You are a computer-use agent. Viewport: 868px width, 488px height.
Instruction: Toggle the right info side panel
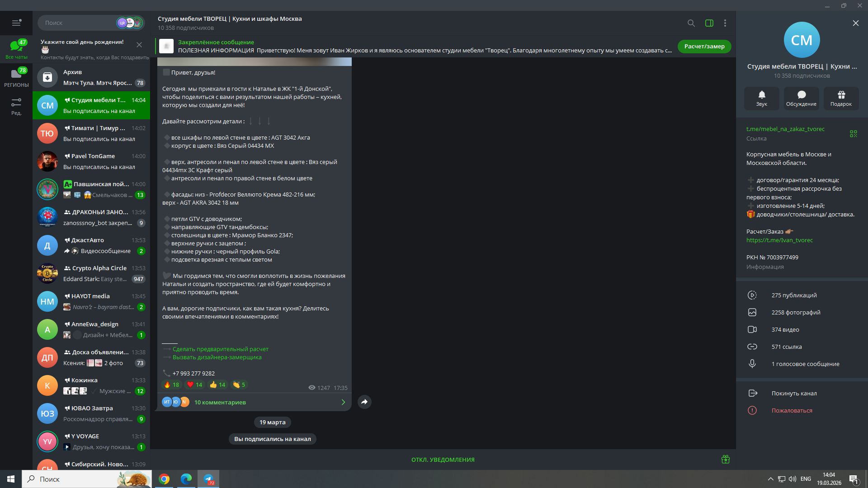709,23
